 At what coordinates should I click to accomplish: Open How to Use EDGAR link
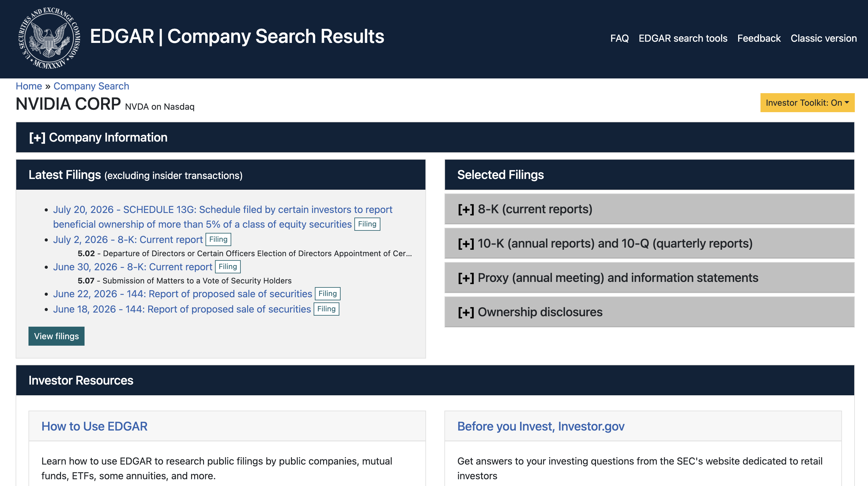94,426
